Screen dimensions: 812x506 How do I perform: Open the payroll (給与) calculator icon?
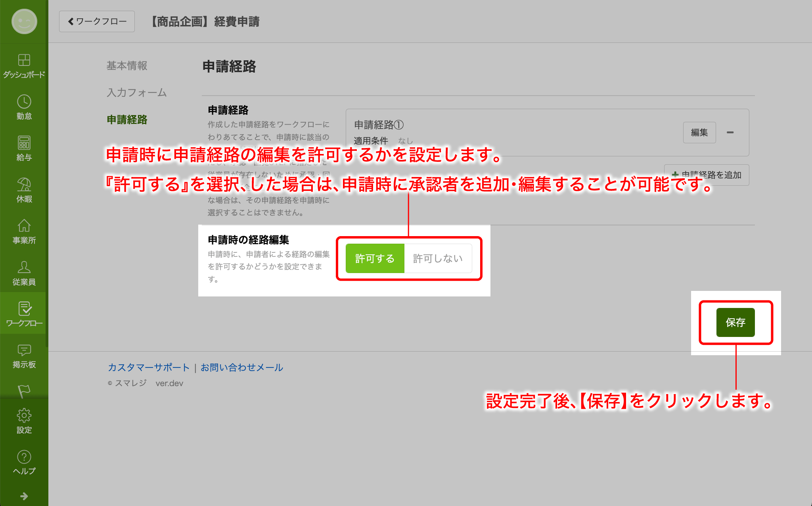tap(24, 148)
